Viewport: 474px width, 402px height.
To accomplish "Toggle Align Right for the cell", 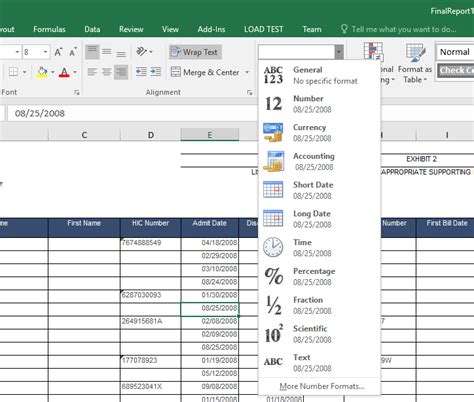I will [121, 72].
